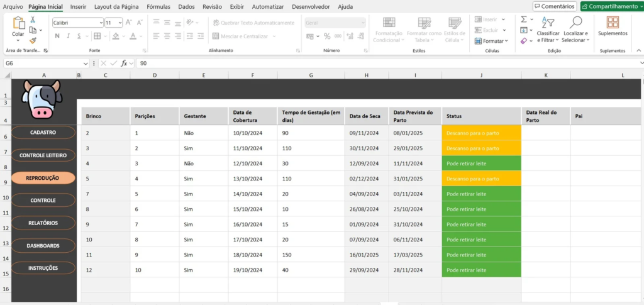Switch to the Fórmulas ribbon tab
Screen dimensions: 644x305
tap(158, 6)
